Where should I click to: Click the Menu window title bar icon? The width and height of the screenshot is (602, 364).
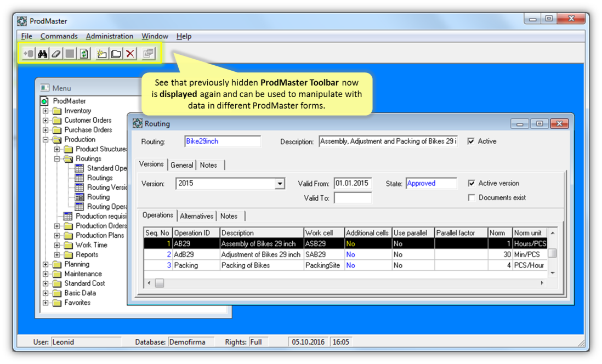tap(45, 88)
